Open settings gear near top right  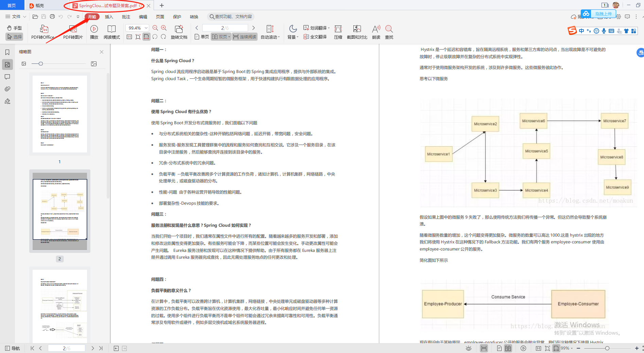(619, 16)
